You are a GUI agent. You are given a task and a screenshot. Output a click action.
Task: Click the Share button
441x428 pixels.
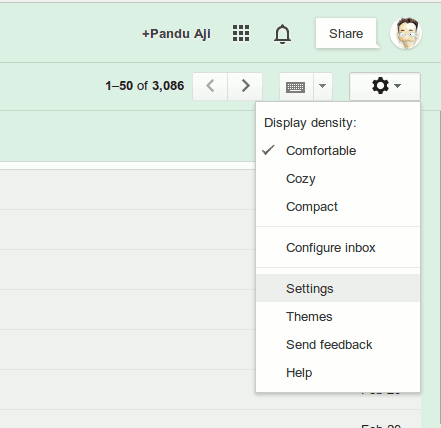point(346,33)
